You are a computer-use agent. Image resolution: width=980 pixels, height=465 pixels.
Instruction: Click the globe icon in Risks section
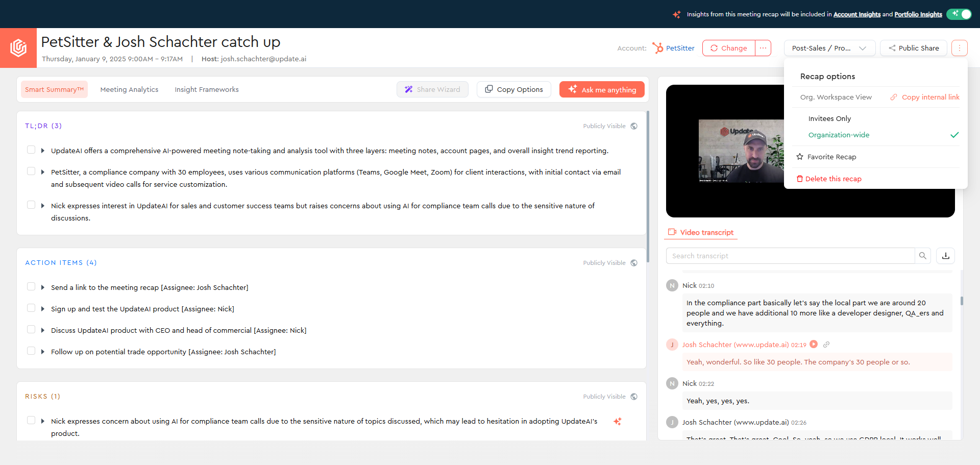click(634, 397)
